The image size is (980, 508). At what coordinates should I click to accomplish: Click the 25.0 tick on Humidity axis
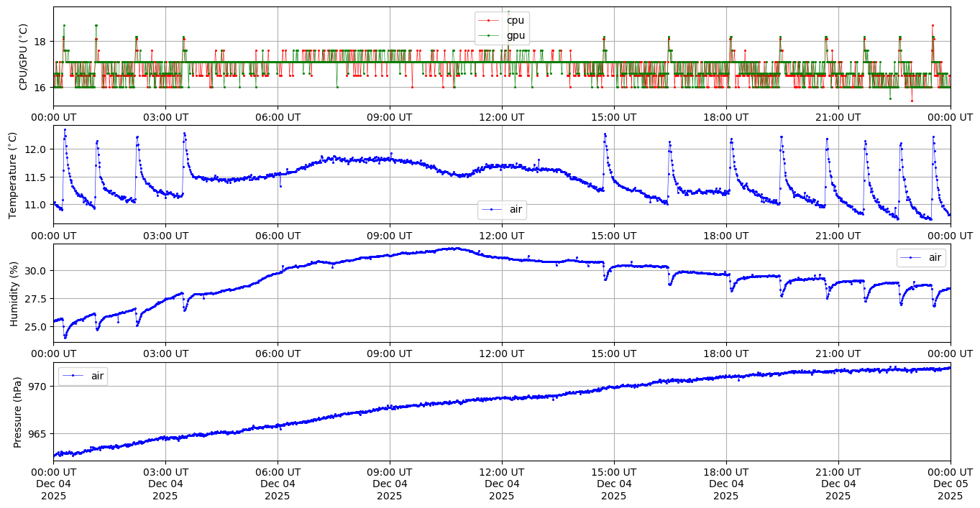tap(36, 327)
